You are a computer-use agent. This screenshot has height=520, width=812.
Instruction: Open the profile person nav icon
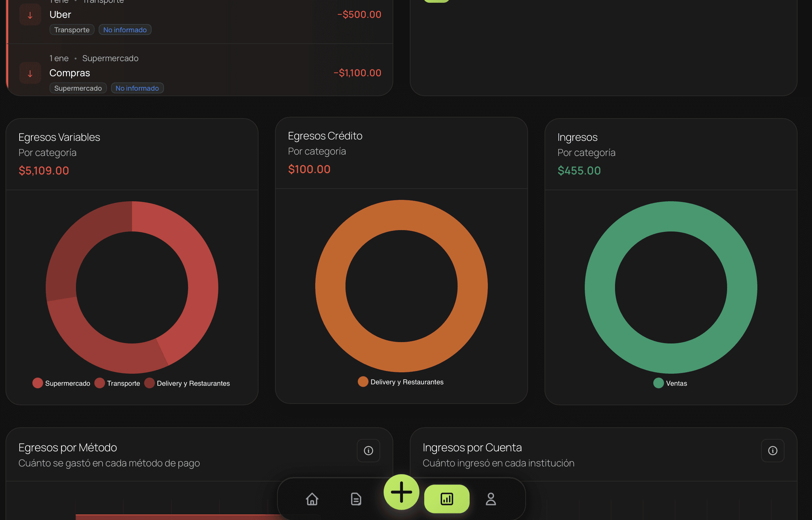click(491, 499)
